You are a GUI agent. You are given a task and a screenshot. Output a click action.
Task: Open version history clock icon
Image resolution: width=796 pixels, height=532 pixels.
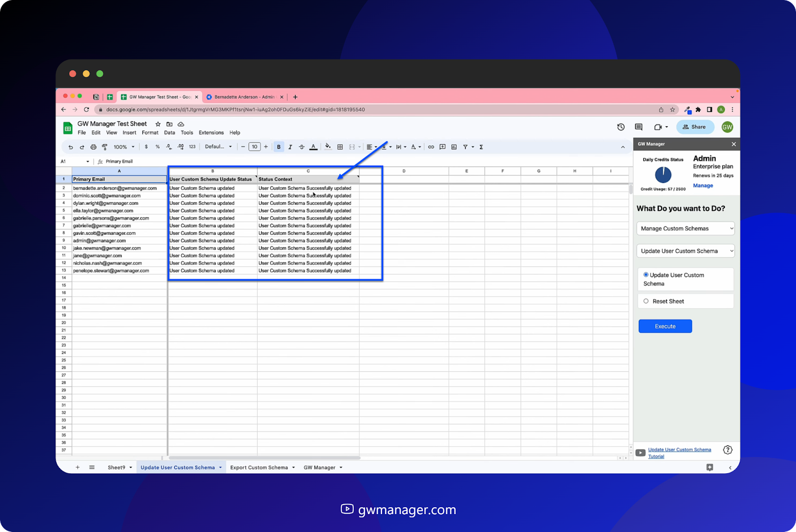click(x=621, y=127)
